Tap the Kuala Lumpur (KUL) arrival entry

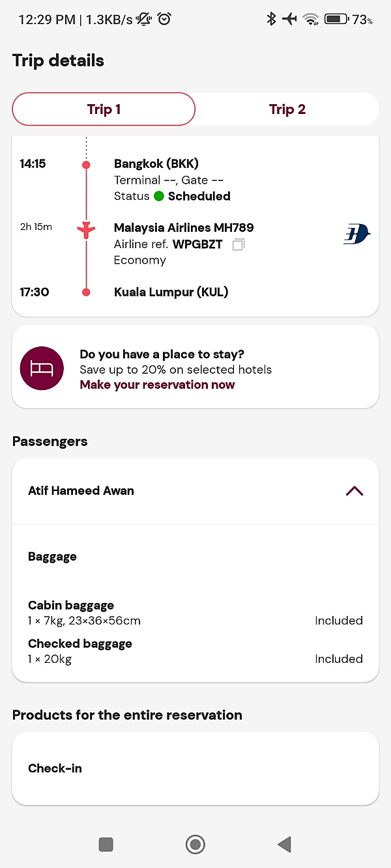tap(171, 292)
